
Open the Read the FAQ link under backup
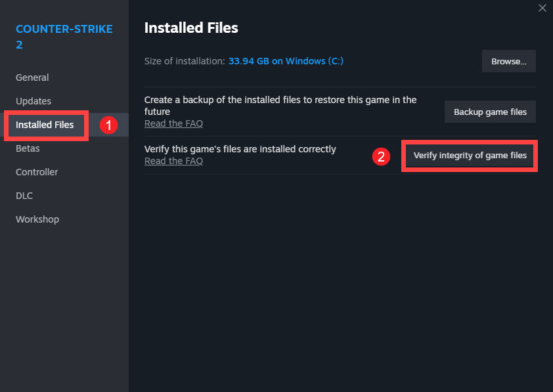point(173,123)
